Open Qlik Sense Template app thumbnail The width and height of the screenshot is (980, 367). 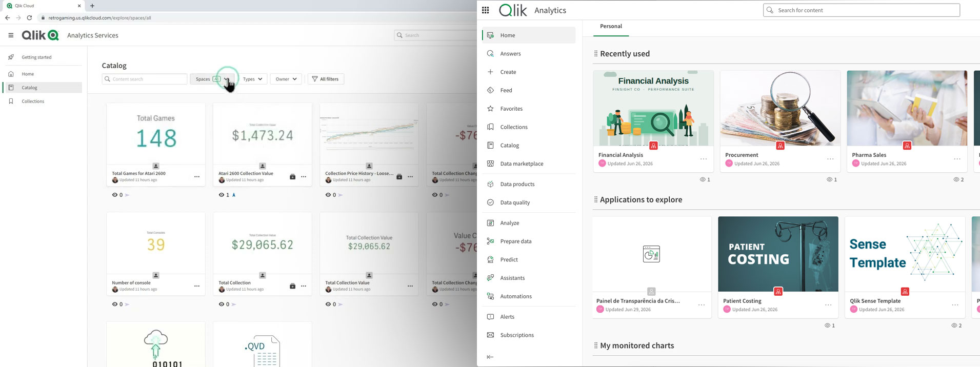(905, 254)
